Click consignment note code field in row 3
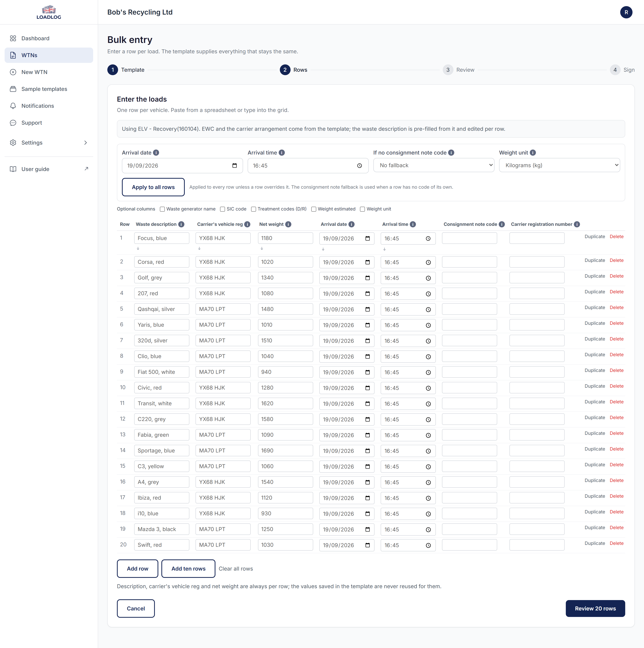 [469, 278]
